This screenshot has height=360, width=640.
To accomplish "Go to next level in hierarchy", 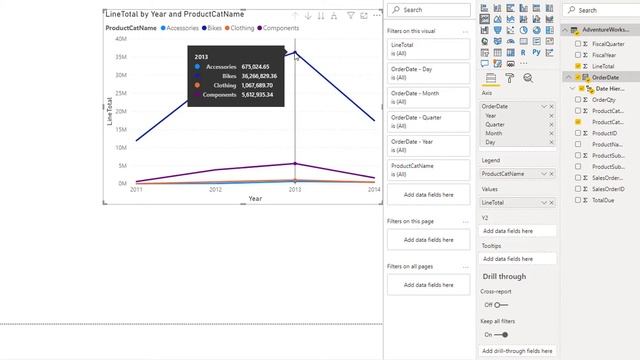I will [x=321, y=16].
